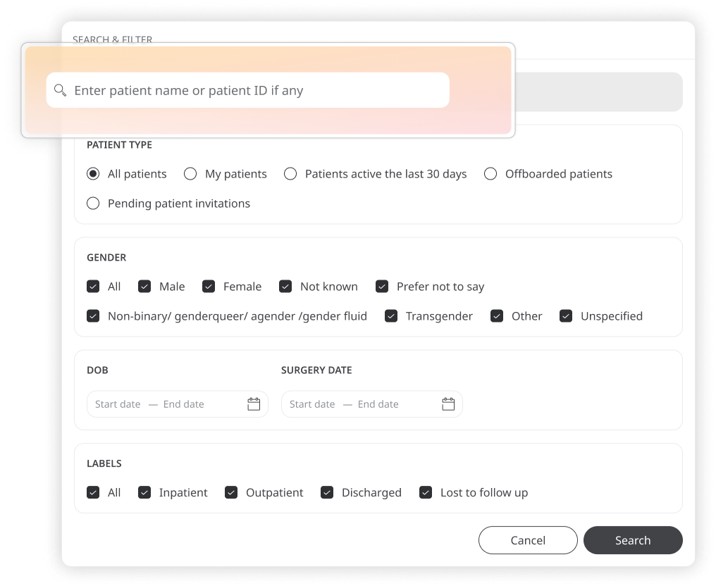Open the DOB calendar icon
The image size is (716, 588).
[254, 404]
